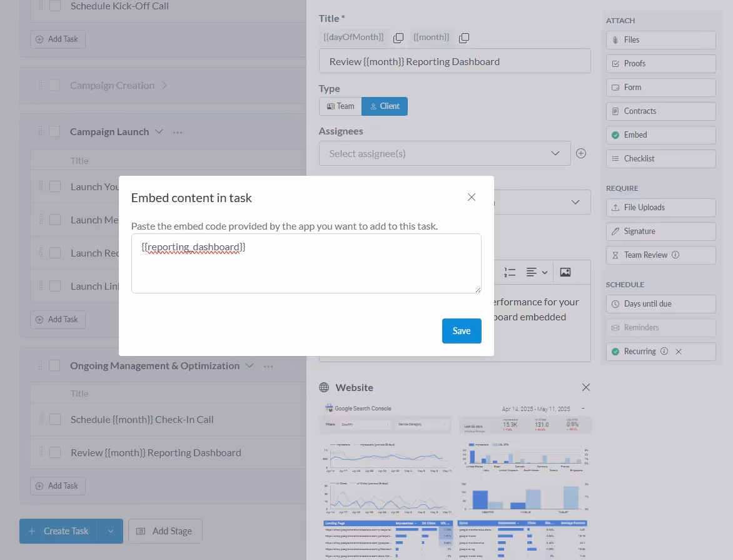Screen dimensions: 733x560
Task: Close the Embed content dialog
Action: [x=471, y=197]
